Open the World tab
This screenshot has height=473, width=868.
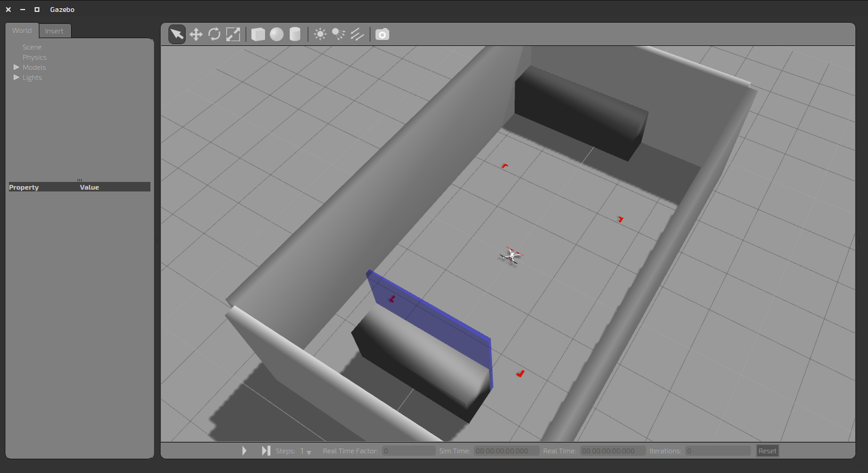[22, 30]
